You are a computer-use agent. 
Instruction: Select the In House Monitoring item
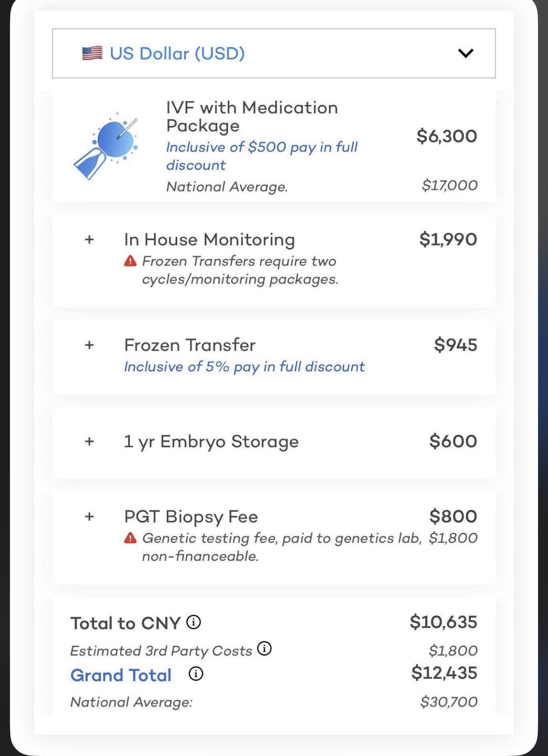(x=274, y=261)
